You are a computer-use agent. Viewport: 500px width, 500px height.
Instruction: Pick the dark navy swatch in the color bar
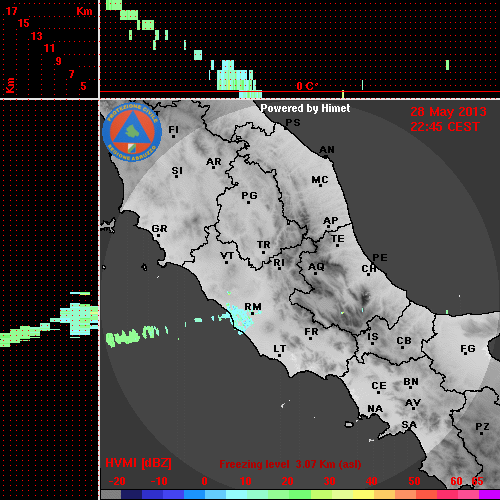click(x=132, y=495)
